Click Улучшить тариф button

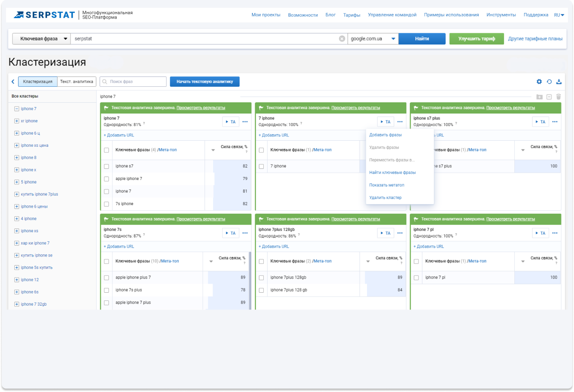477,39
